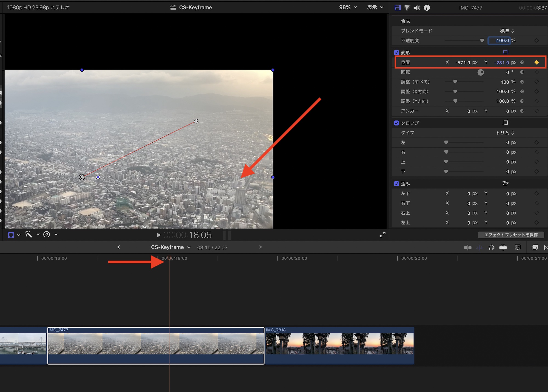Click the position keyframe yellow diamond
548x392 pixels.
tap(536, 62)
